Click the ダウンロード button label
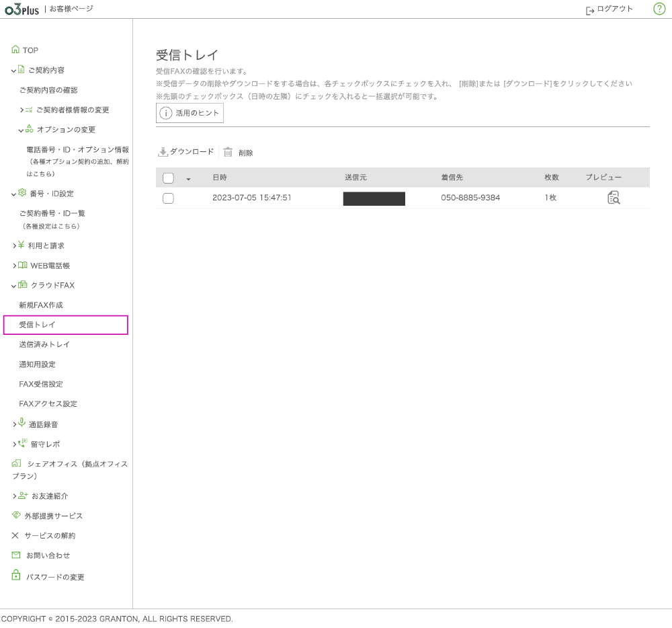The image size is (672, 628). 192,152
